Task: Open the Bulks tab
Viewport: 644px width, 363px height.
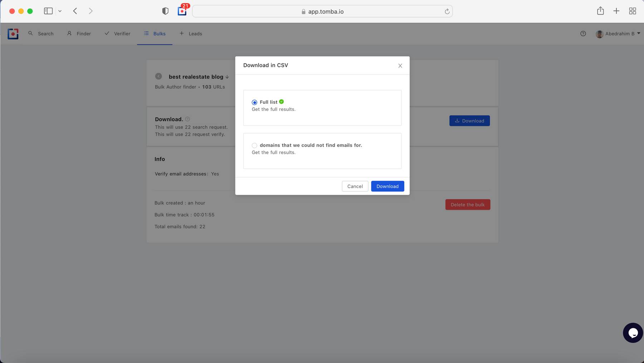Action: (x=155, y=34)
